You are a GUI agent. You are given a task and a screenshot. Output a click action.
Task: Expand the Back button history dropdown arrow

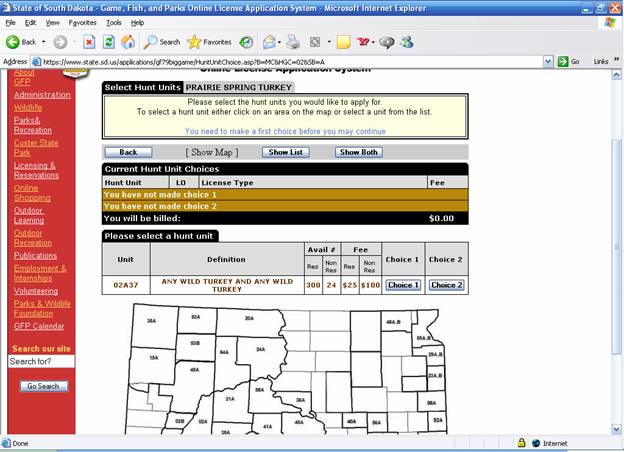click(44, 42)
